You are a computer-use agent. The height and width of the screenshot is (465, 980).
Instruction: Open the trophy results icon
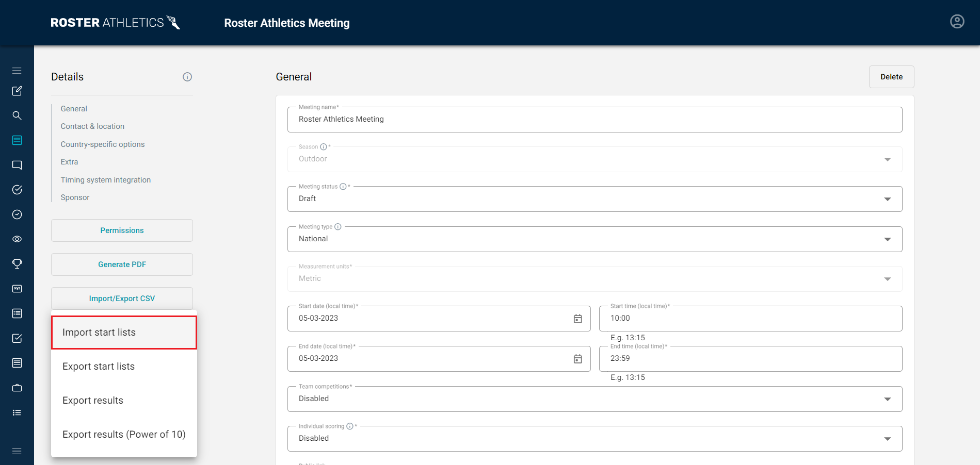17,263
